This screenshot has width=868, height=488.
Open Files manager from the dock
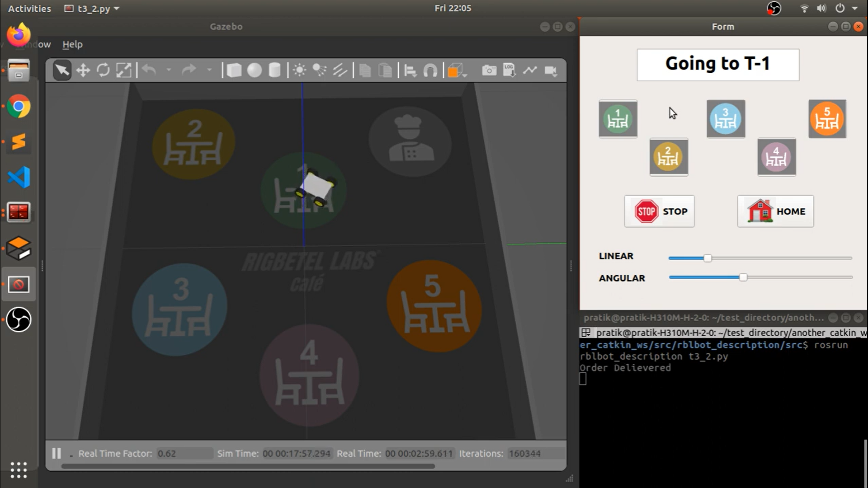(x=19, y=70)
